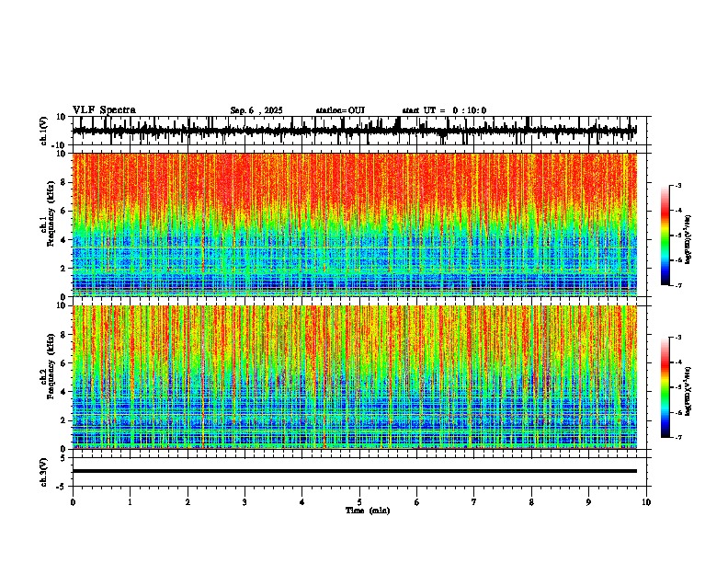
Task: Click time axis tick label "5"
Action: 359,502
